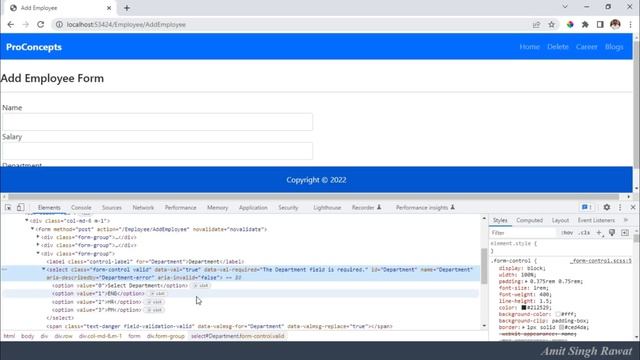Collapse the open form-group div node
The height and width of the screenshot is (360, 640).
38,253
